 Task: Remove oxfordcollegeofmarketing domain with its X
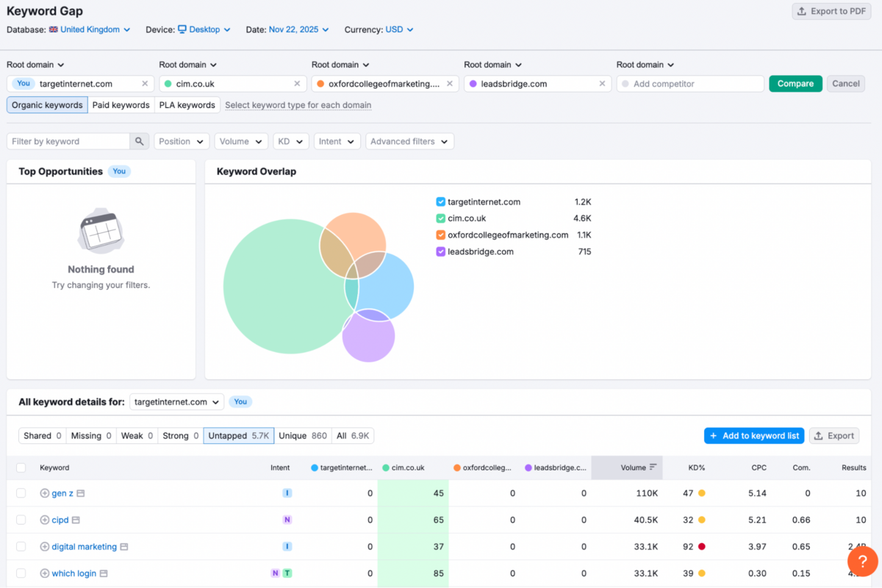[x=450, y=84]
